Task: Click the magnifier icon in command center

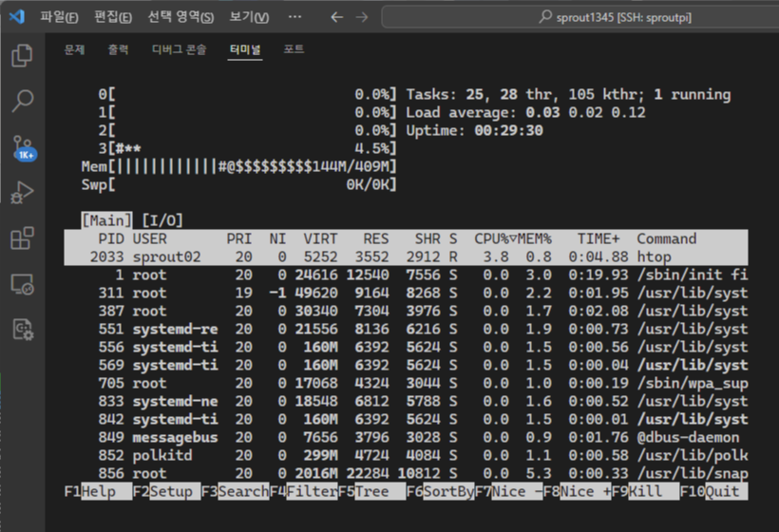Action: (x=545, y=17)
